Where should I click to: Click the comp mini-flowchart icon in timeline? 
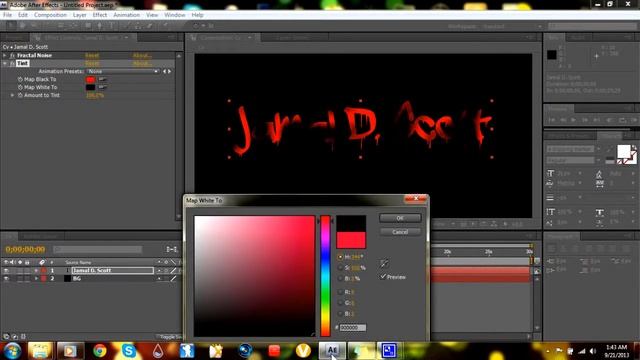(x=172, y=249)
